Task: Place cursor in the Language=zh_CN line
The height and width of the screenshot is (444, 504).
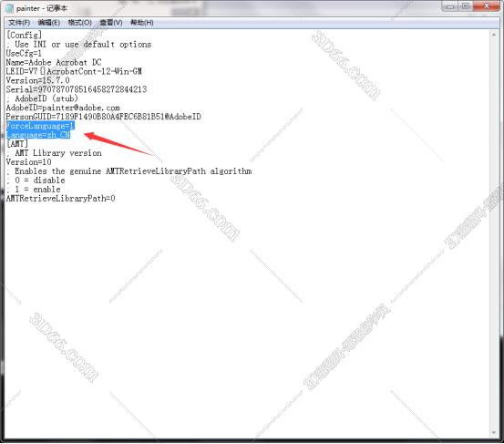Action: [x=38, y=135]
